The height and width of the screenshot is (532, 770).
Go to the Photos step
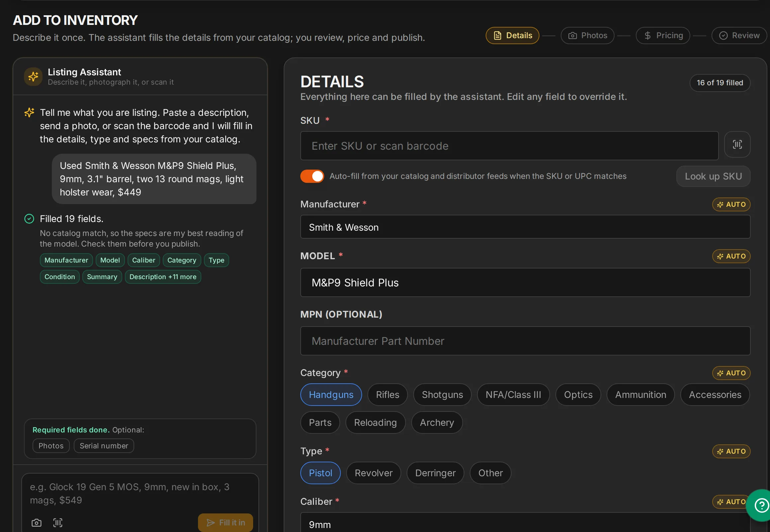(x=587, y=35)
